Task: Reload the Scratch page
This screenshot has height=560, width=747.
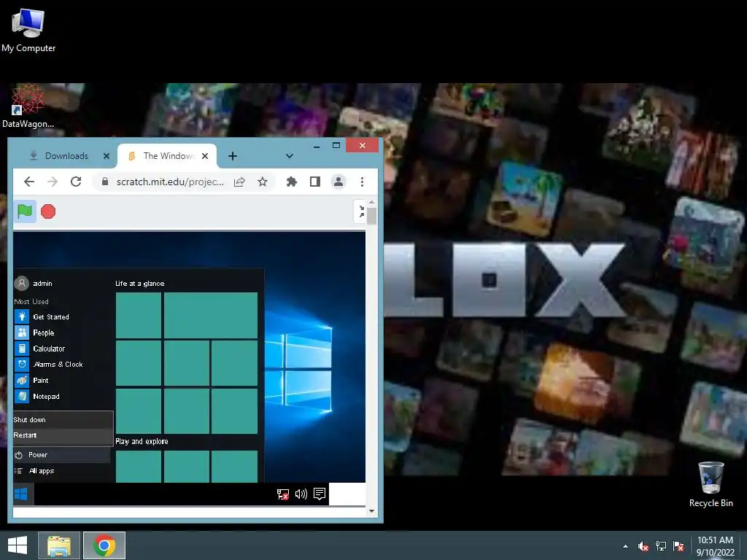Action: point(76,182)
